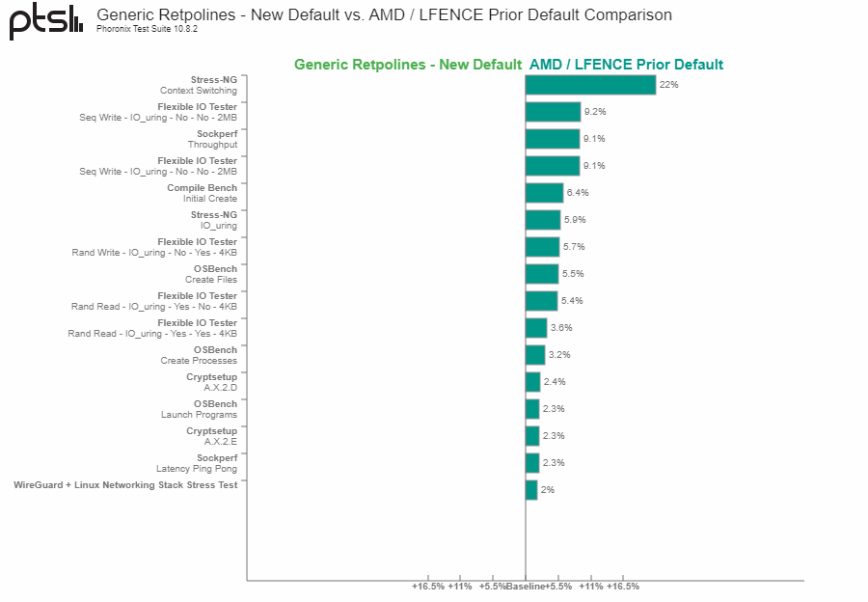Click the 6.4% value label
The height and width of the screenshot is (602, 868).
point(578,193)
